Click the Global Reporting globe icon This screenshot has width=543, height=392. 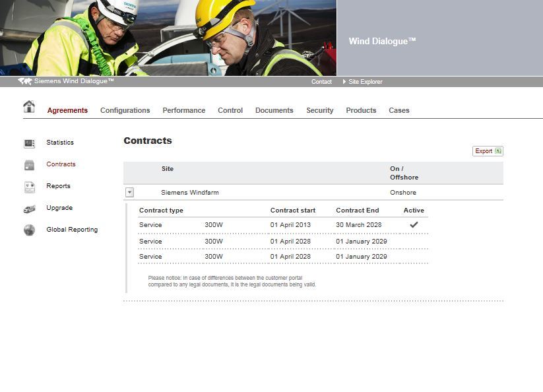(x=30, y=230)
